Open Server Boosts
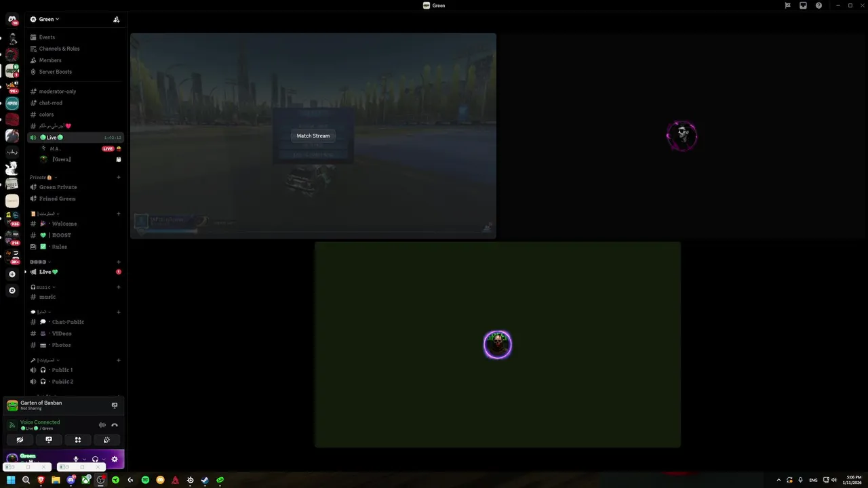The image size is (868, 488). [x=75, y=72]
